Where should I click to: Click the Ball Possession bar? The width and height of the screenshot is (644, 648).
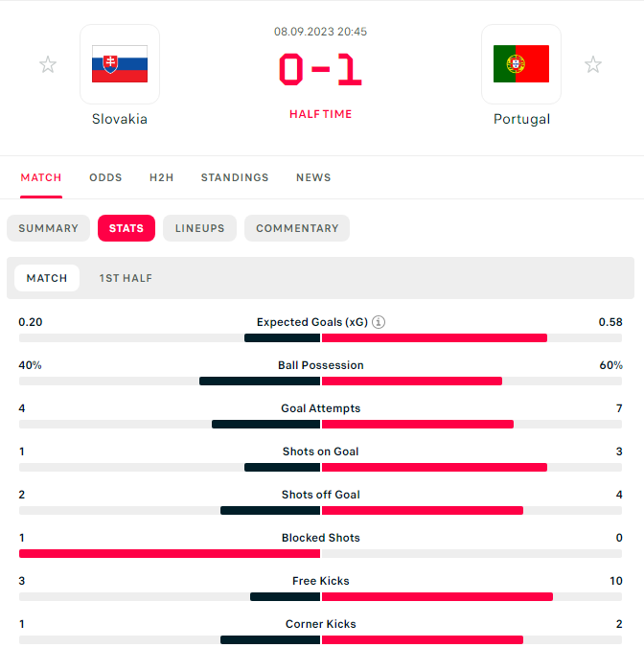point(320,381)
